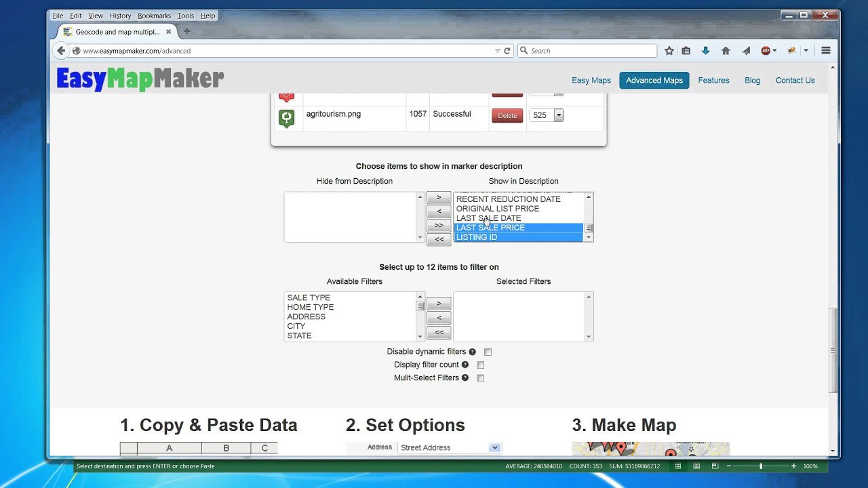The width and height of the screenshot is (868, 488).
Task: Delete the agritourism.png marker row
Action: pos(507,116)
